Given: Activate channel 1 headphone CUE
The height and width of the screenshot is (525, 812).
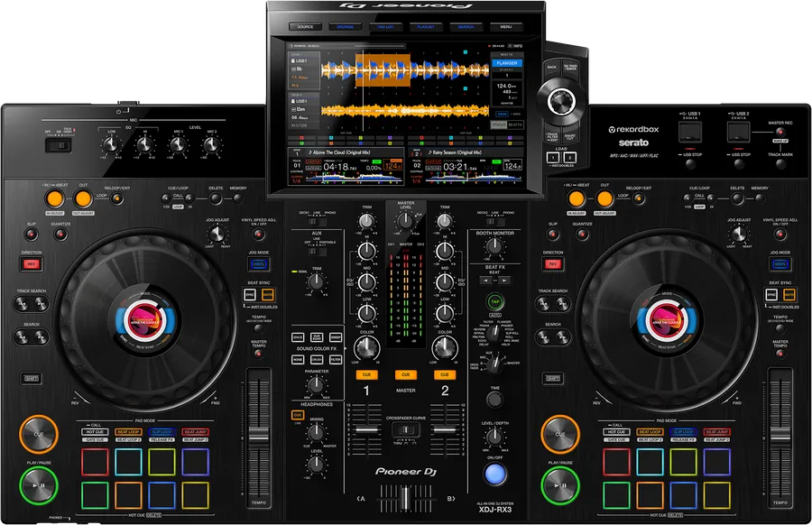Looking at the screenshot, I should tap(366, 374).
